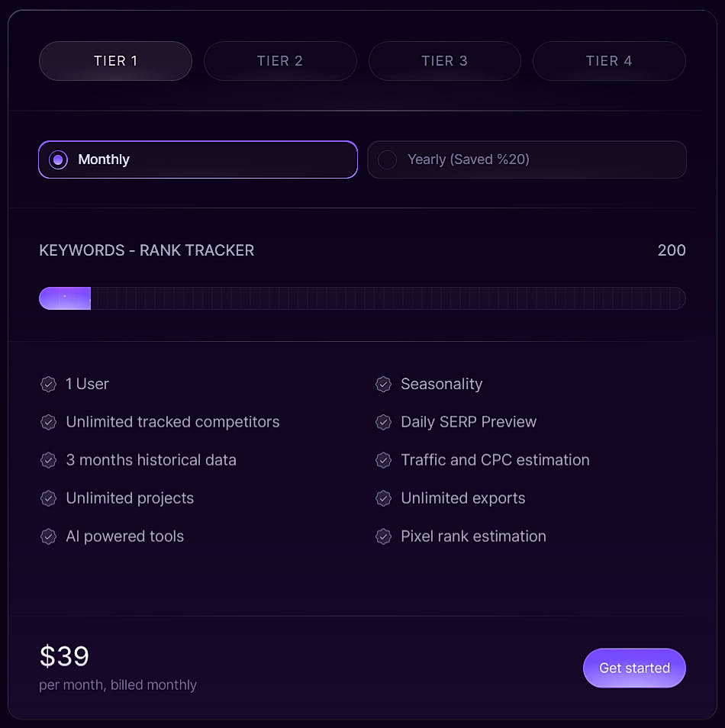Click the badge icon next to Unlimited tracked competitors
725x728 pixels.
click(48, 422)
